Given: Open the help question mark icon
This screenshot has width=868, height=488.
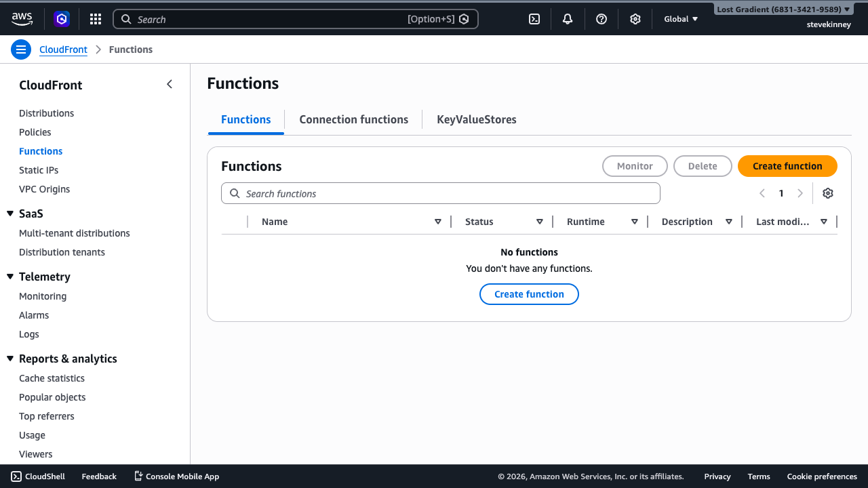Looking at the screenshot, I should 601,19.
